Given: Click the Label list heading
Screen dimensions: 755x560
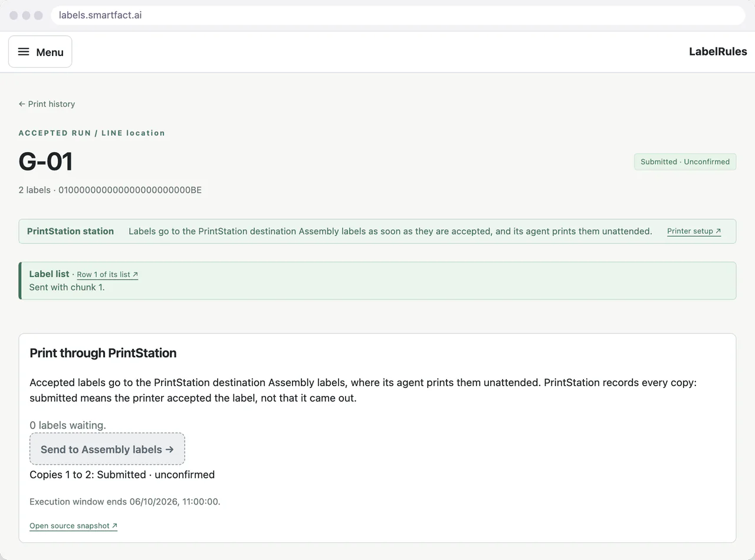Looking at the screenshot, I should [x=49, y=274].
